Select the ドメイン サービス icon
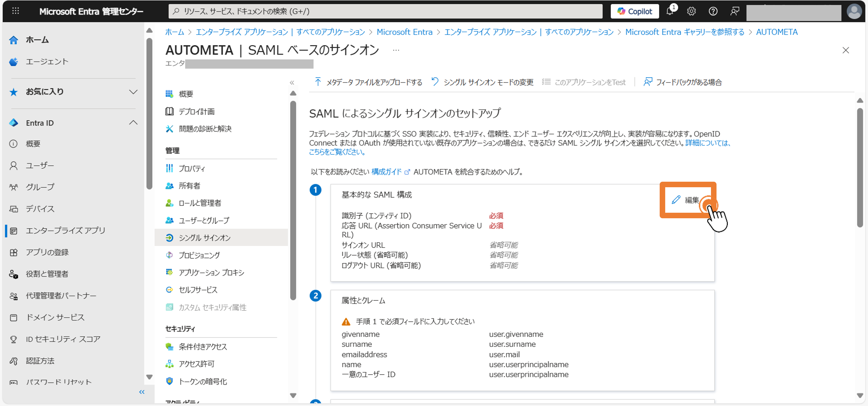This screenshot has height=406, width=868. tap(13, 317)
